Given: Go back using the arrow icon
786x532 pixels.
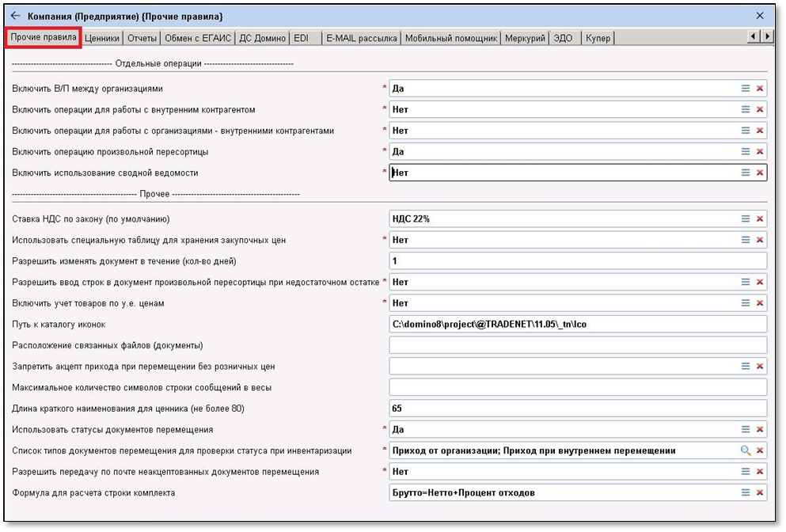Looking at the screenshot, I should (x=16, y=16).
